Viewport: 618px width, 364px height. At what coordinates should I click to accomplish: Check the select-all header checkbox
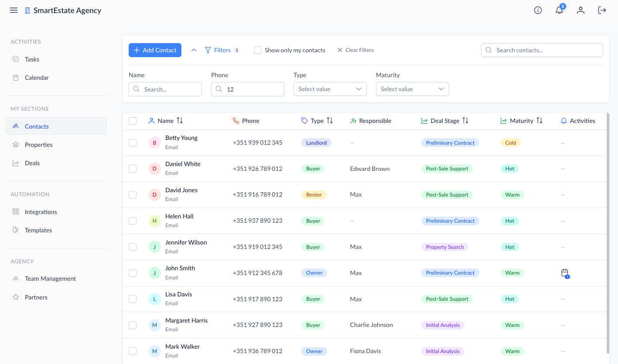[133, 121]
